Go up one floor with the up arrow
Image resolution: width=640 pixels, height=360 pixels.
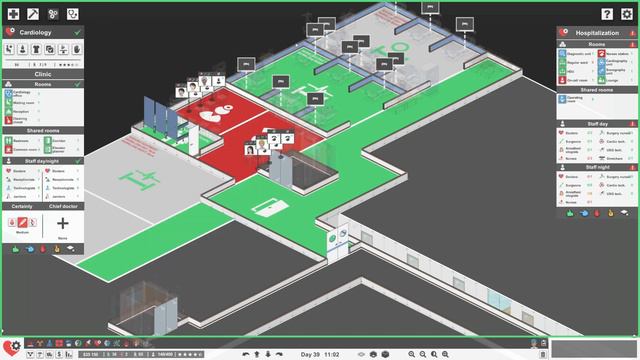[257, 354]
